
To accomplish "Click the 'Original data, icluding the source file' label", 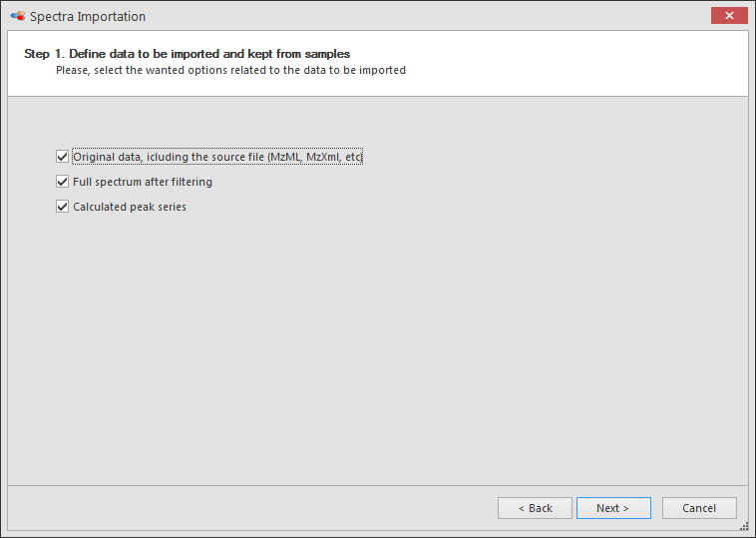I will tap(217, 157).
